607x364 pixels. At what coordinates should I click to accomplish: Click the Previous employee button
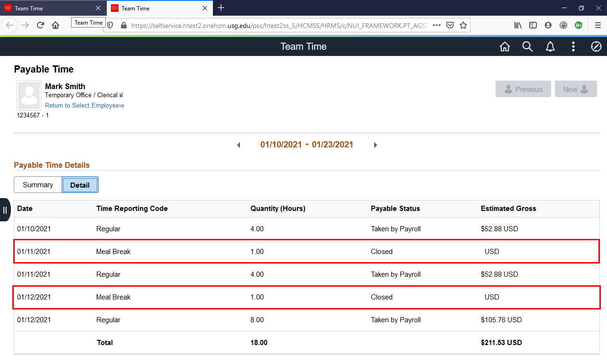pos(523,89)
